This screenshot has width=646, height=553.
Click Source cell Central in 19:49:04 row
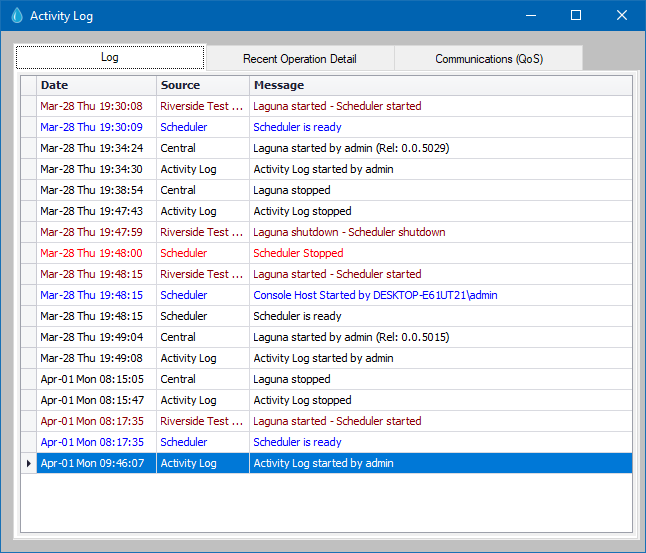(203, 337)
